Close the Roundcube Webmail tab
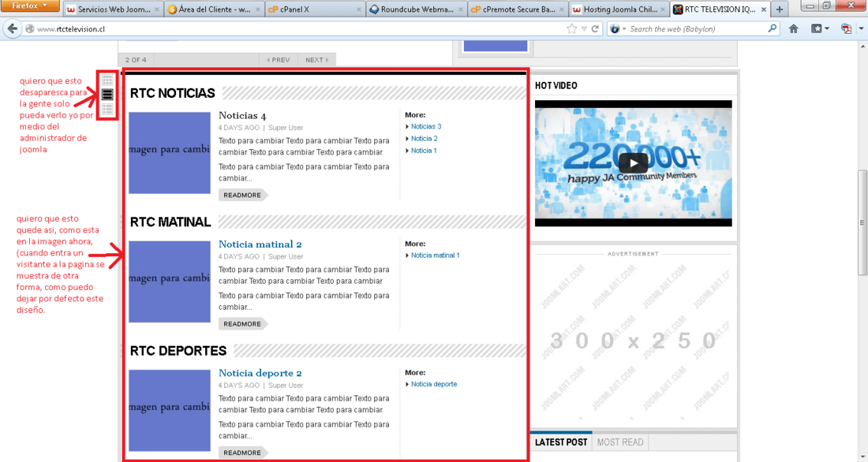 (461, 9)
